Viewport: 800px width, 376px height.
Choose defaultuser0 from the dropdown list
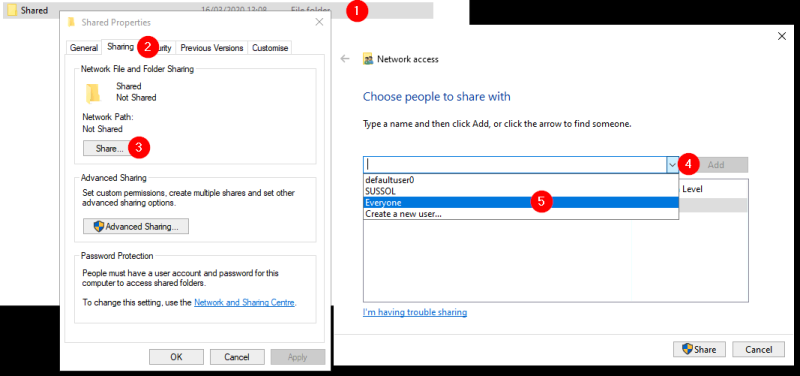(x=521, y=180)
